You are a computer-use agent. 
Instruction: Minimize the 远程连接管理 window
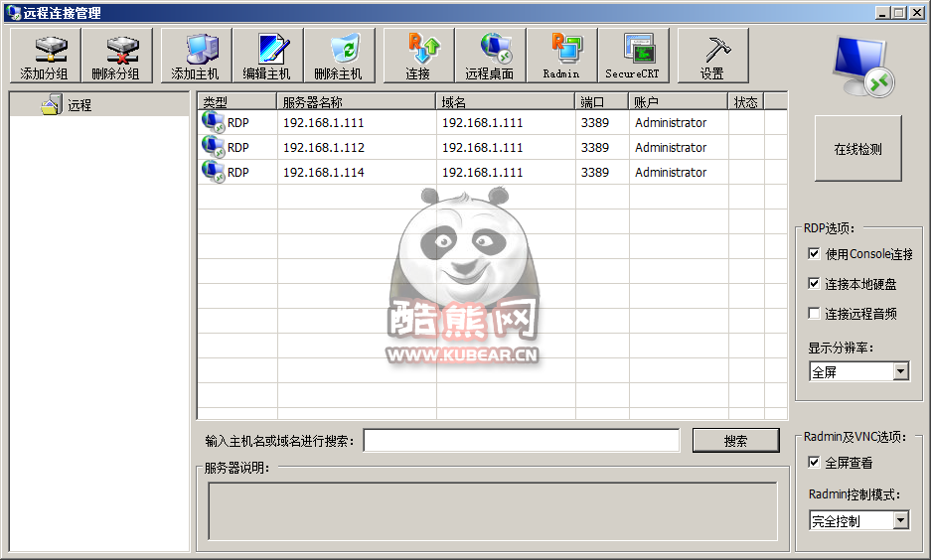click(883, 13)
